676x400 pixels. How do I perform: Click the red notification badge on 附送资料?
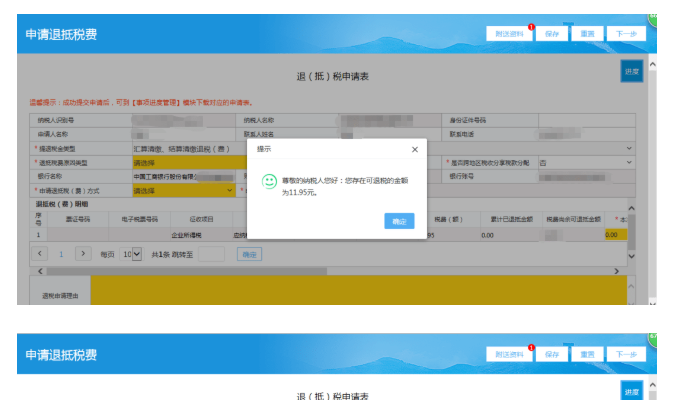[x=531, y=27]
